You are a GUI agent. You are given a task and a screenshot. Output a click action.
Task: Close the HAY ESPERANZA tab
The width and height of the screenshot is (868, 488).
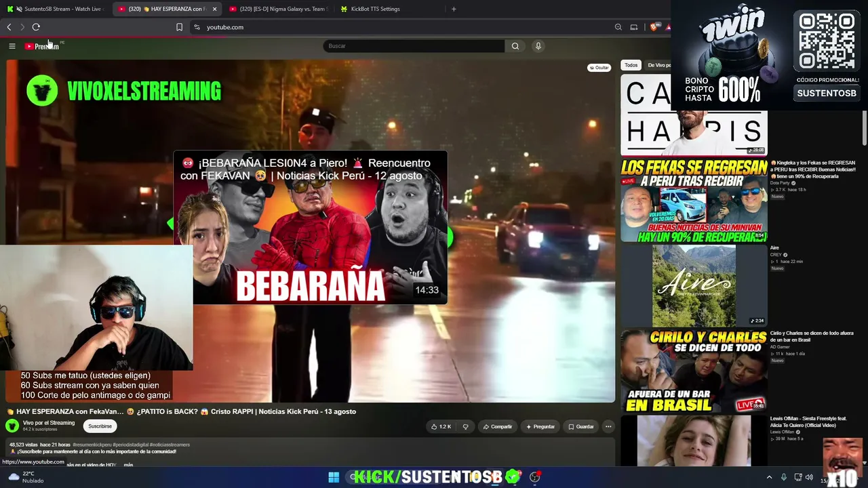(x=214, y=9)
